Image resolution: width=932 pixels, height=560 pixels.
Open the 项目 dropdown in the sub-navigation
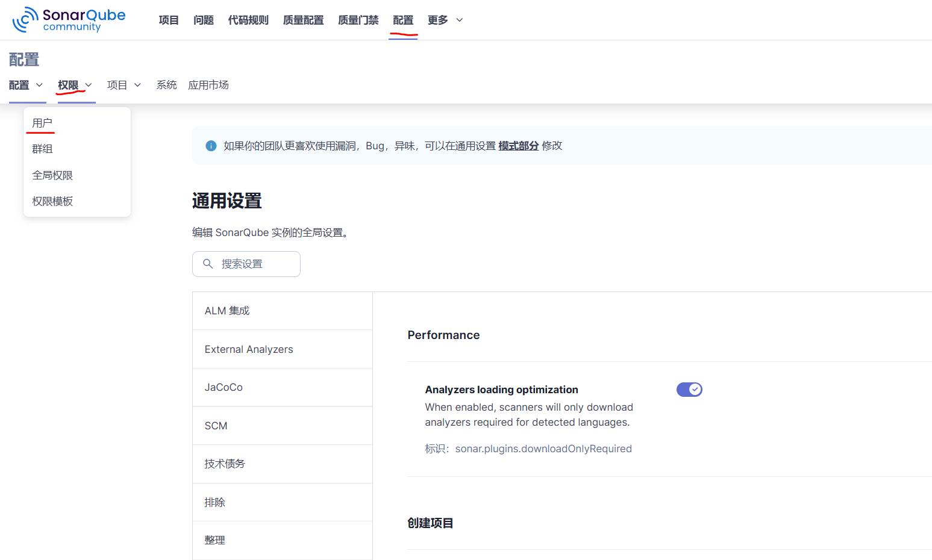[x=124, y=85]
